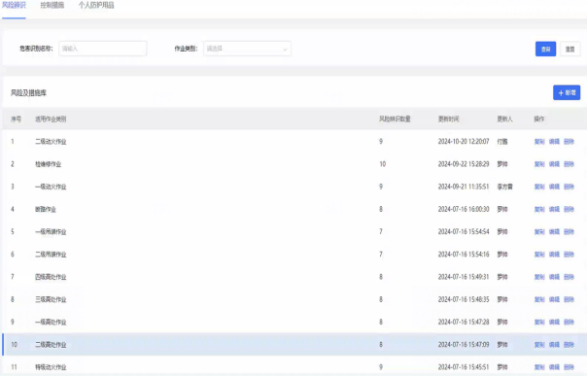Focus the 危害识别名称 input field
The width and height of the screenshot is (588, 376).
102,49
